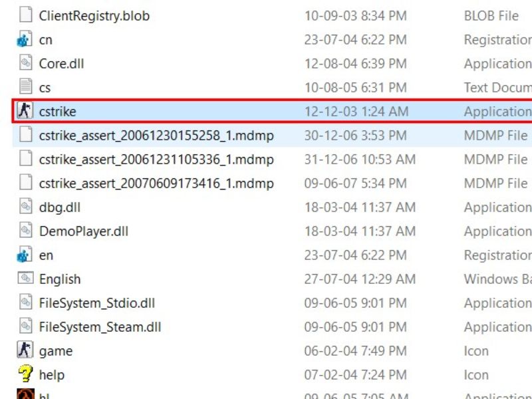Select the file named en
This screenshot has height=399, width=532.
click(46, 255)
